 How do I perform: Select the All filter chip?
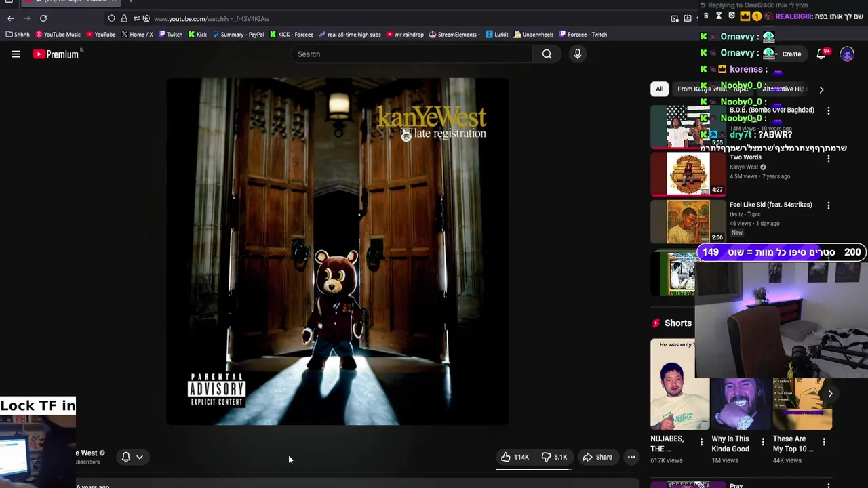659,89
